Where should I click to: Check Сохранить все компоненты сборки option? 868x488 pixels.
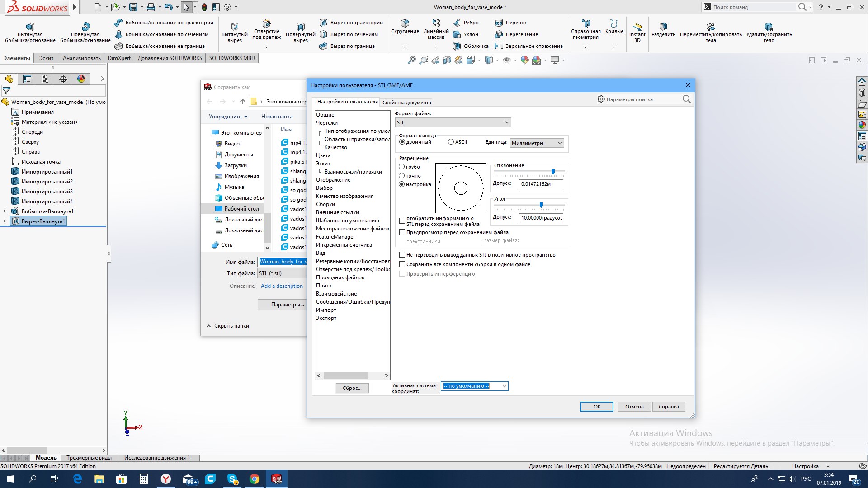pyautogui.click(x=402, y=264)
